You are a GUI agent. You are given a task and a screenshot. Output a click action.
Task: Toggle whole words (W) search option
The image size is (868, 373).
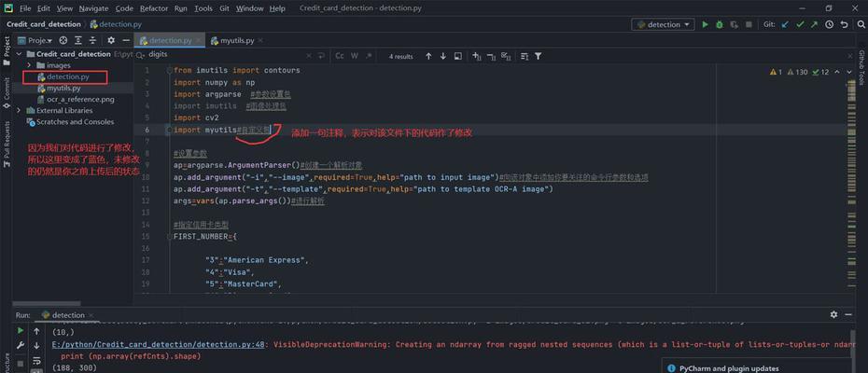click(x=355, y=56)
